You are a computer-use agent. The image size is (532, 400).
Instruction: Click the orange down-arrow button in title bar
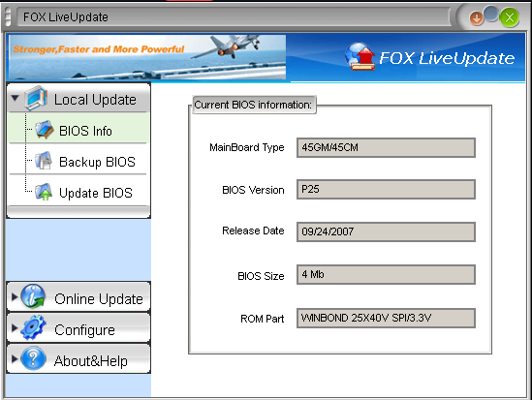(477, 18)
